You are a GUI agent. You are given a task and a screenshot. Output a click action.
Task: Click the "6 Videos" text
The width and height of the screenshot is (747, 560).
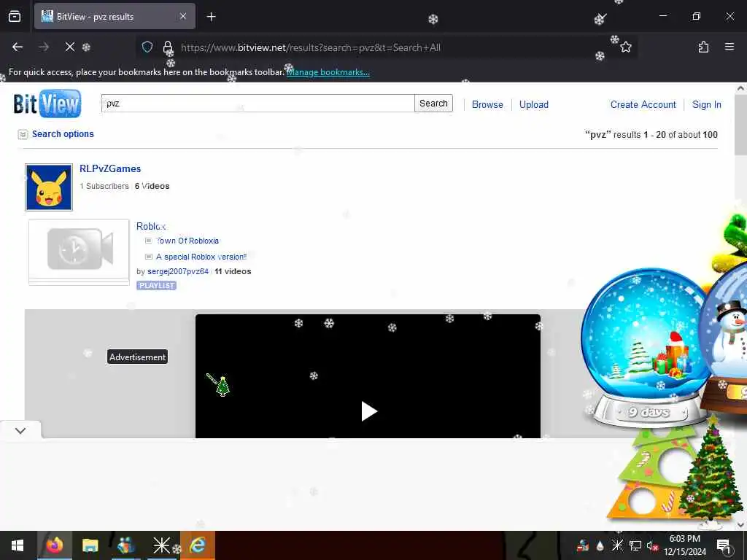pos(152,186)
